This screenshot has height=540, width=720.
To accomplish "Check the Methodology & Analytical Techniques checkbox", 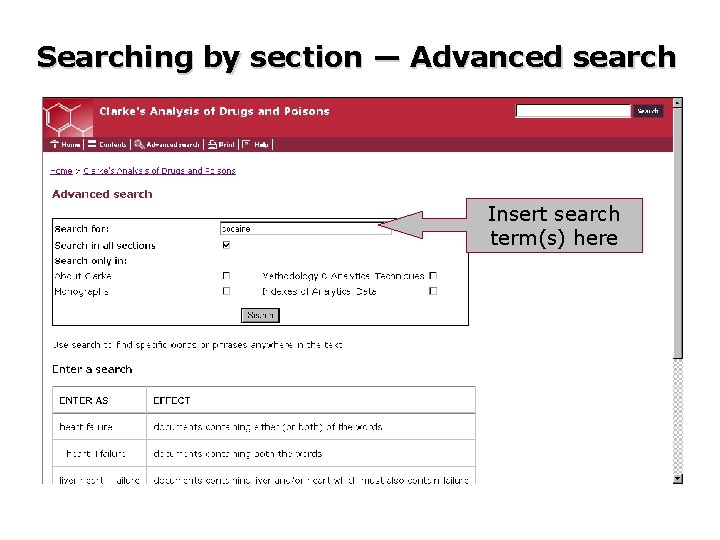I will [x=433, y=276].
